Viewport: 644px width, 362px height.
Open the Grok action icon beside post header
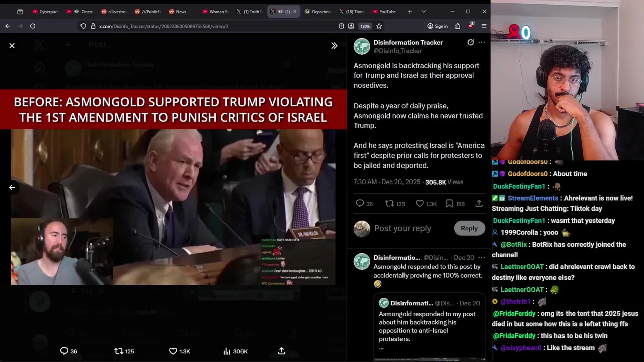coord(470,43)
